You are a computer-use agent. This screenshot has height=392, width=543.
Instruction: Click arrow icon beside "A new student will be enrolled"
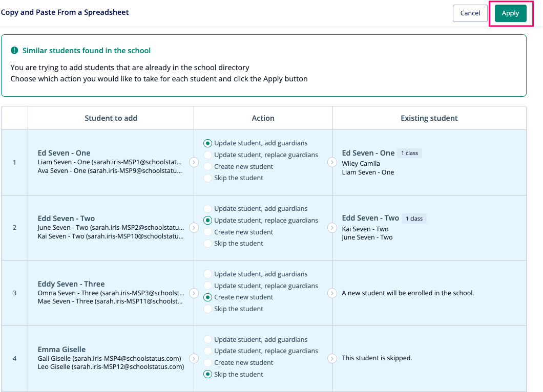(332, 293)
